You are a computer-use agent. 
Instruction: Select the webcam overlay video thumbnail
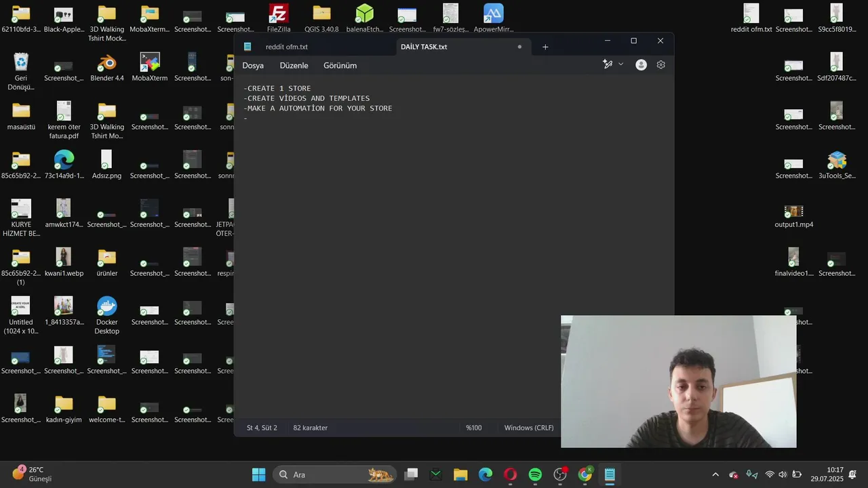[679, 382]
